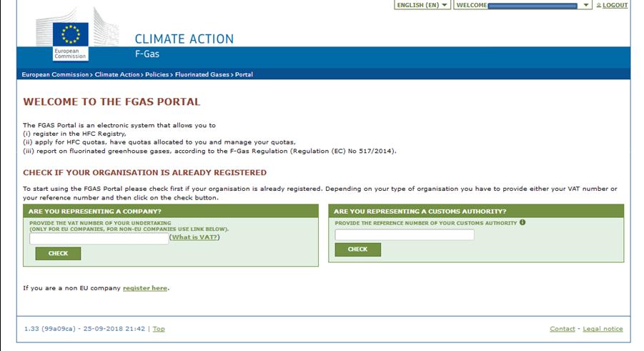
Task: Click version text '1.33 (99a09ca)' in footer
Action: click(50, 329)
